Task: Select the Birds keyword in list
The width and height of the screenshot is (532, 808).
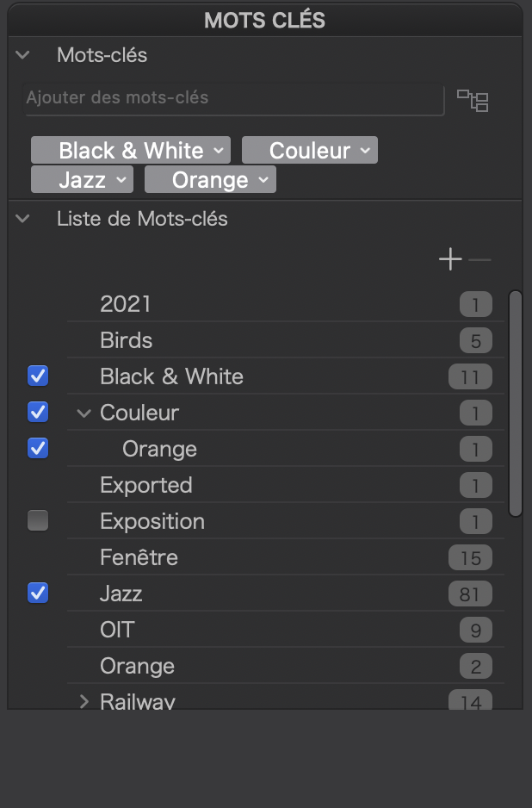Action: pos(127,340)
